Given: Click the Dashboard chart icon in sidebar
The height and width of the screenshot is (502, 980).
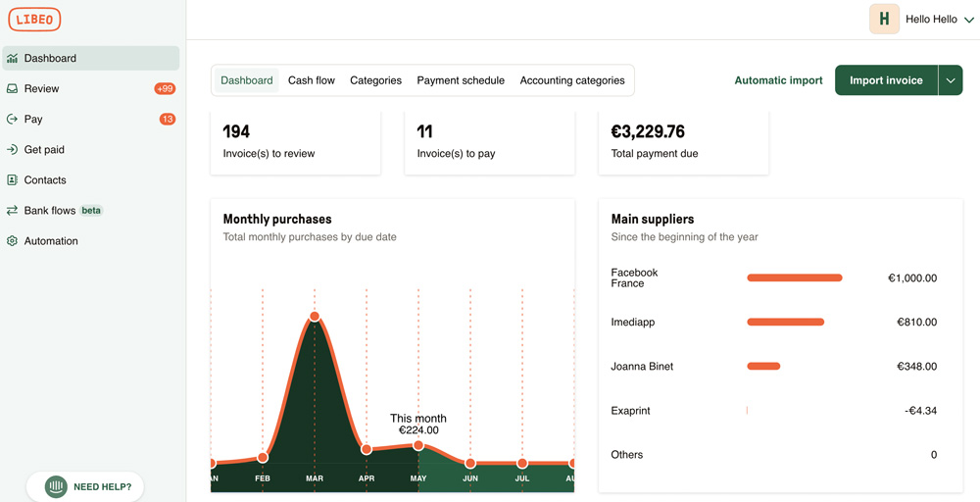Looking at the screenshot, I should click(12, 59).
